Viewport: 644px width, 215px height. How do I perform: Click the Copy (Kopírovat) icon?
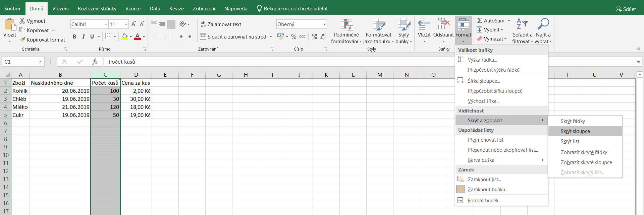[x=22, y=30]
